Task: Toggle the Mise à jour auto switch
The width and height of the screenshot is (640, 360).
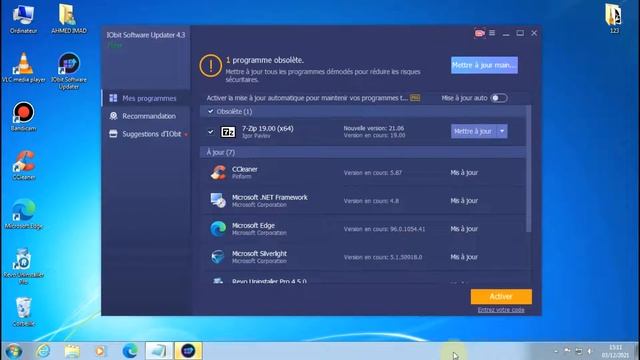Action: (499, 98)
